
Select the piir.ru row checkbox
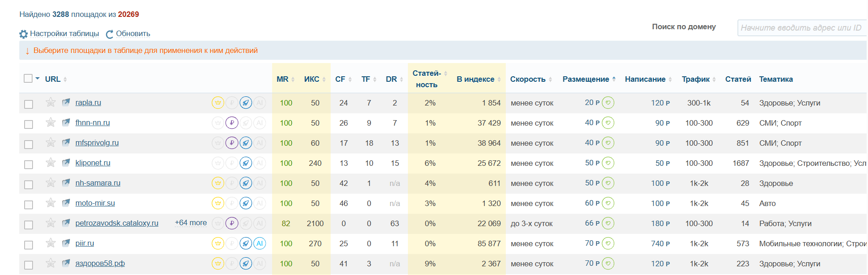click(28, 245)
